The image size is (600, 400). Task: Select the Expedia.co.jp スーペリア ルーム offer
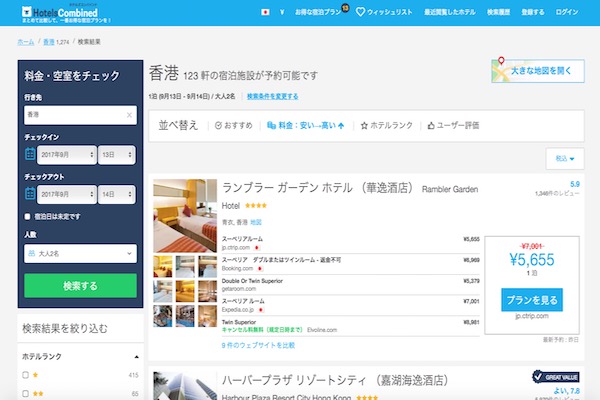(x=351, y=305)
